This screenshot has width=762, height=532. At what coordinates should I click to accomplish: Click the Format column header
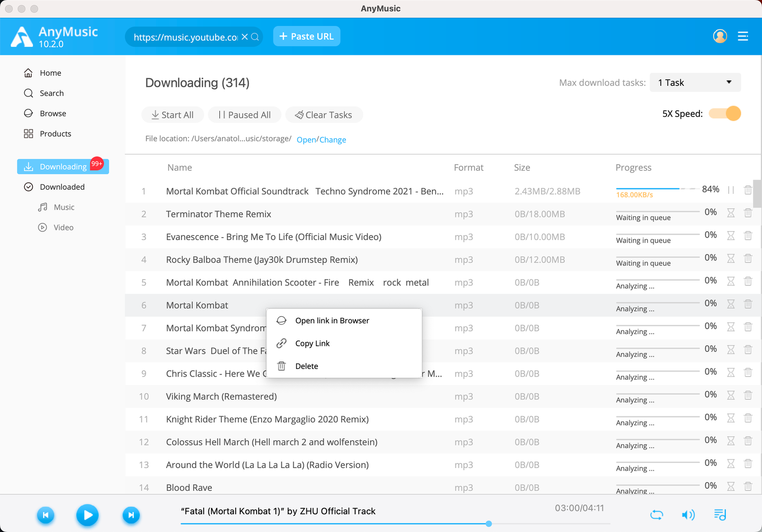[468, 168]
